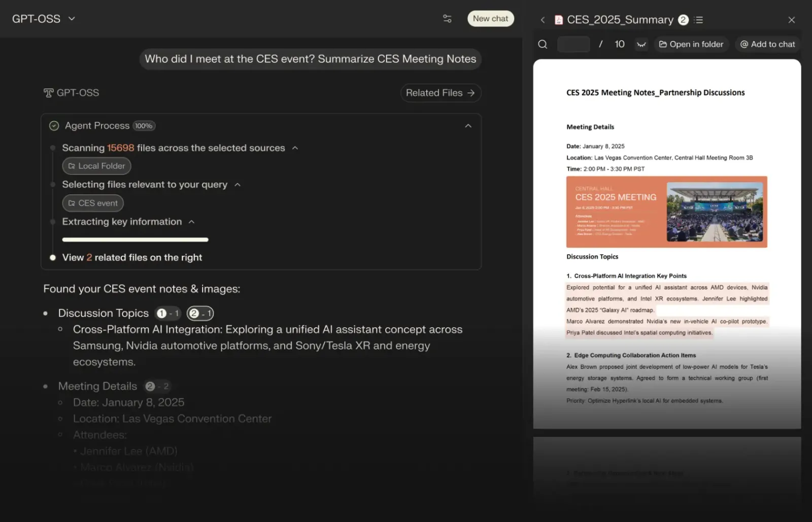
Task: Click View 2 related files on the right
Action: click(132, 257)
